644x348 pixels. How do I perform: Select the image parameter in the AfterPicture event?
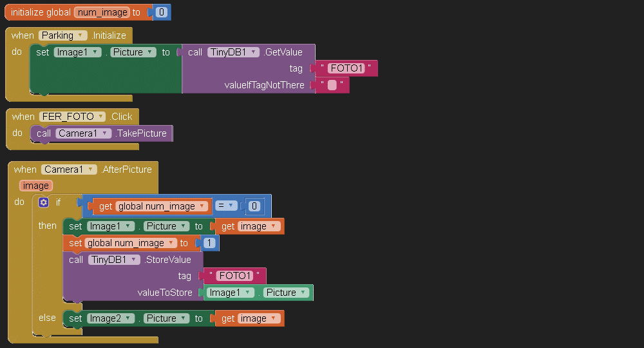[x=36, y=186]
